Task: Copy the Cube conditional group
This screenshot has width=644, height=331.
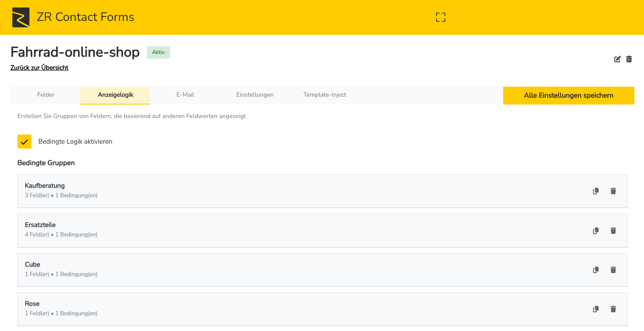Action: point(596,270)
